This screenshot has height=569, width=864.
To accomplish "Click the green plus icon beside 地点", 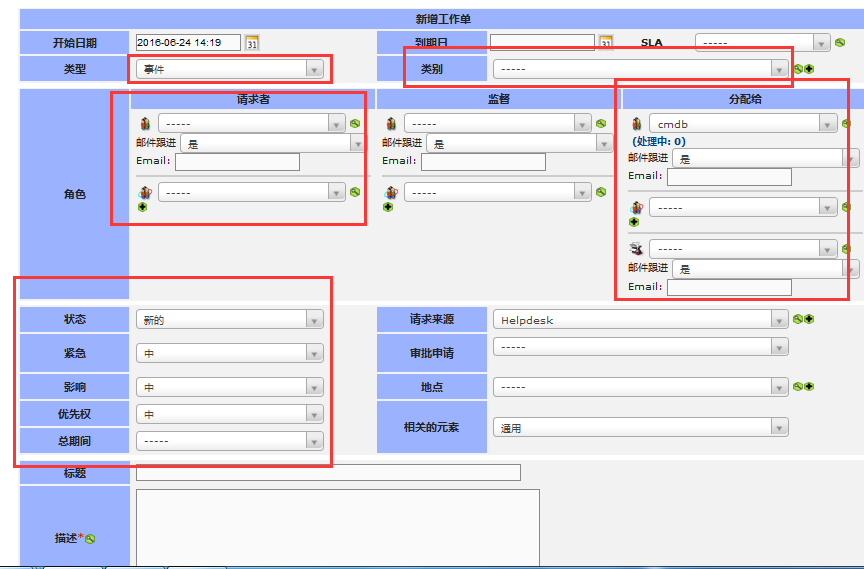I will [x=809, y=386].
